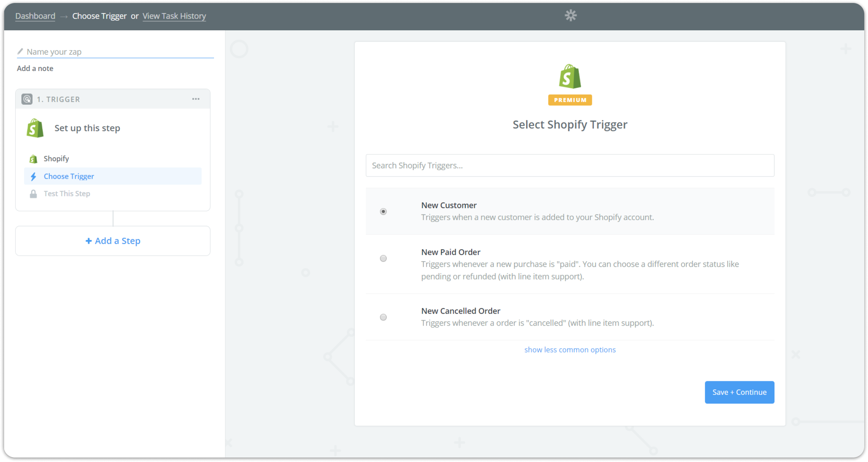The image size is (868, 462).
Task: Expand the Set up this step header
Action: 87,128
